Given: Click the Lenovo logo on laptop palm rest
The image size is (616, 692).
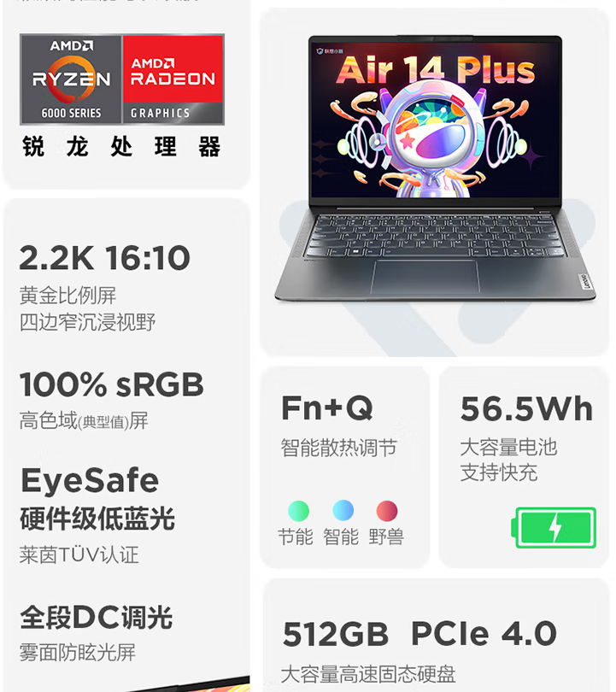Looking at the screenshot, I should (585, 282).
